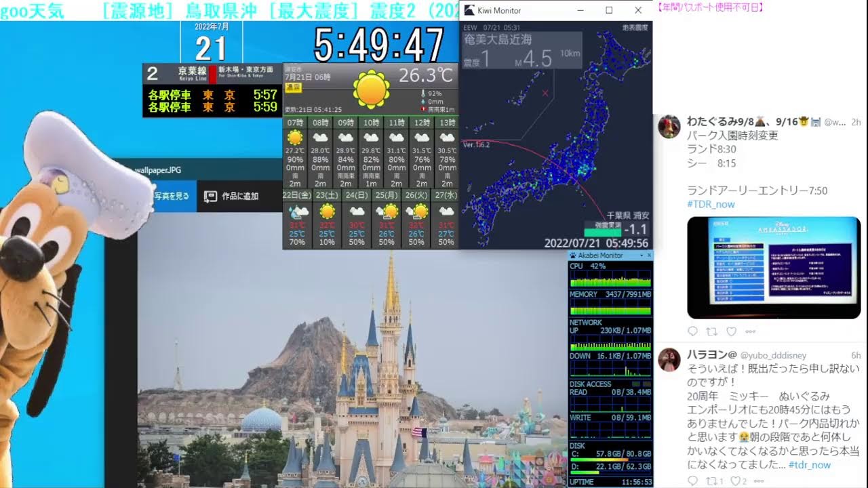Click the 千葉県 浦安 location label
Viewport: 868px width, 488px height.
point(628,215)
